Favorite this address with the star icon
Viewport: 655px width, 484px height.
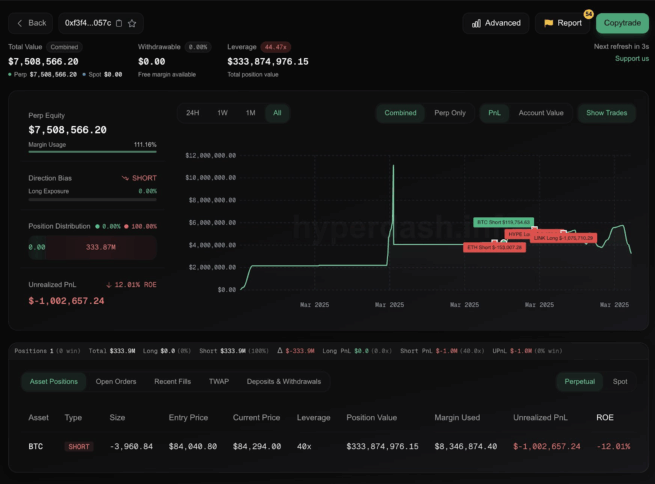(x=132, y=23)
